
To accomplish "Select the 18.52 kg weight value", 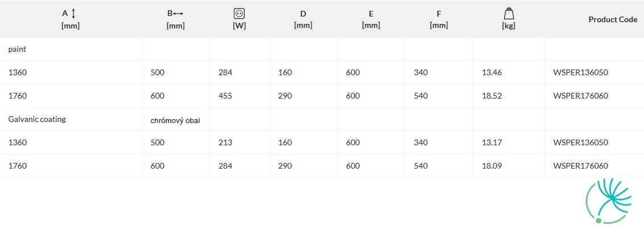I will pyautogui.click(x=492, y=96).
